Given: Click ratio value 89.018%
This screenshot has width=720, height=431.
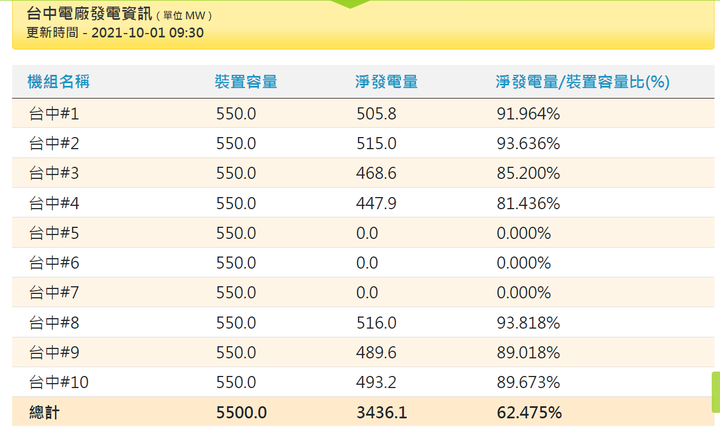Looking at the screenshot, I should (x=529, y=353).
